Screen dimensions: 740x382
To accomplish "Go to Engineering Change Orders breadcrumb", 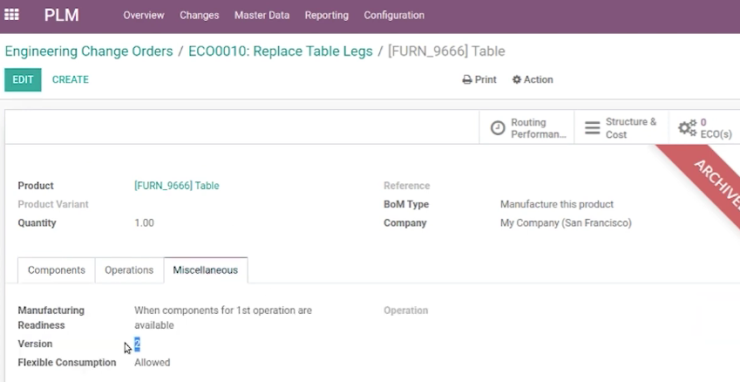I will (89, 51).
